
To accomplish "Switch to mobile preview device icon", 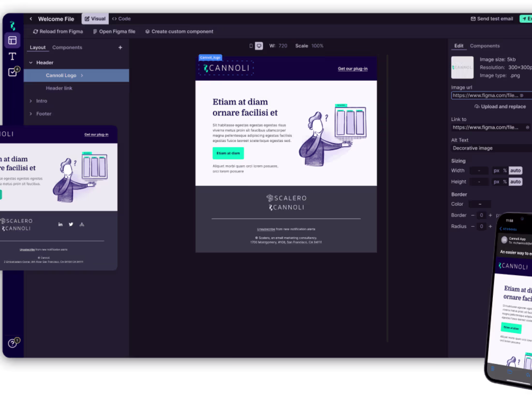I will [251, 46].
